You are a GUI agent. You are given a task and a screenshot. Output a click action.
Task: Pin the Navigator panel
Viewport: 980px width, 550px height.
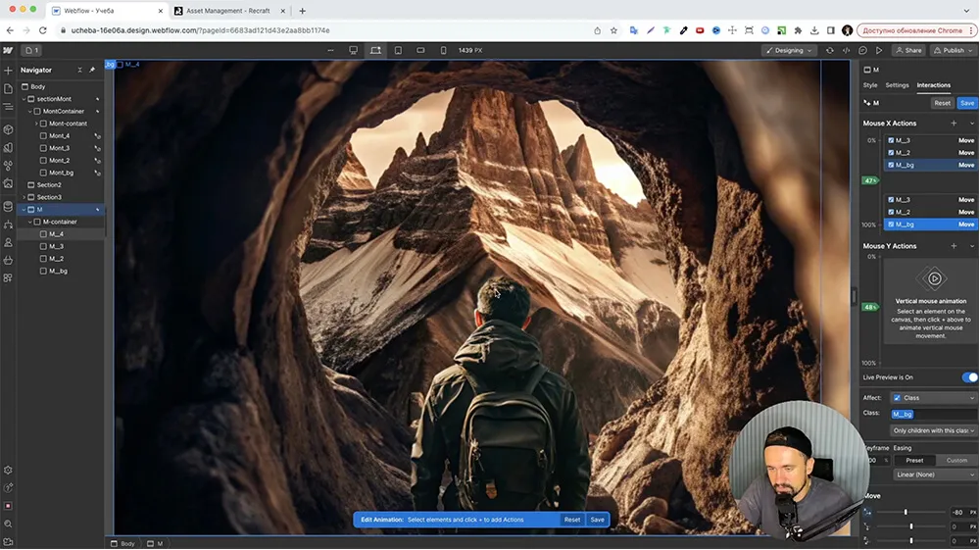pyautogui.click(x=93, y=70)
